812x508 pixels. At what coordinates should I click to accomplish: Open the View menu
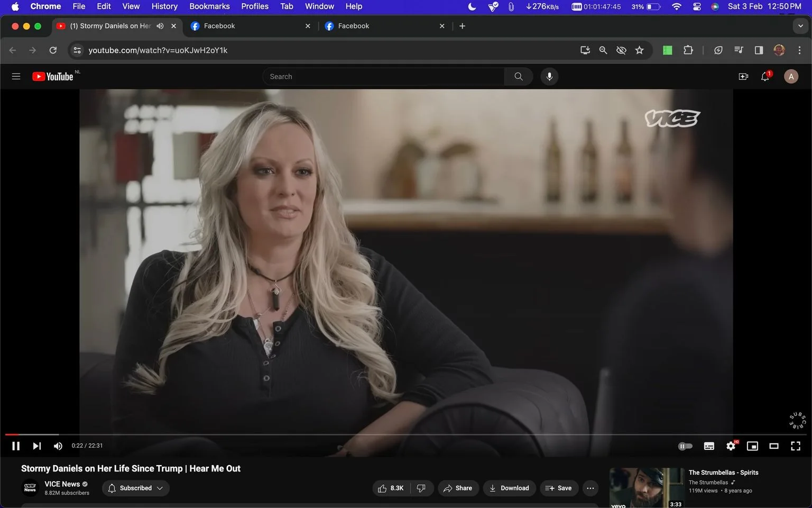pyautogui.click(x=131, y=6)
